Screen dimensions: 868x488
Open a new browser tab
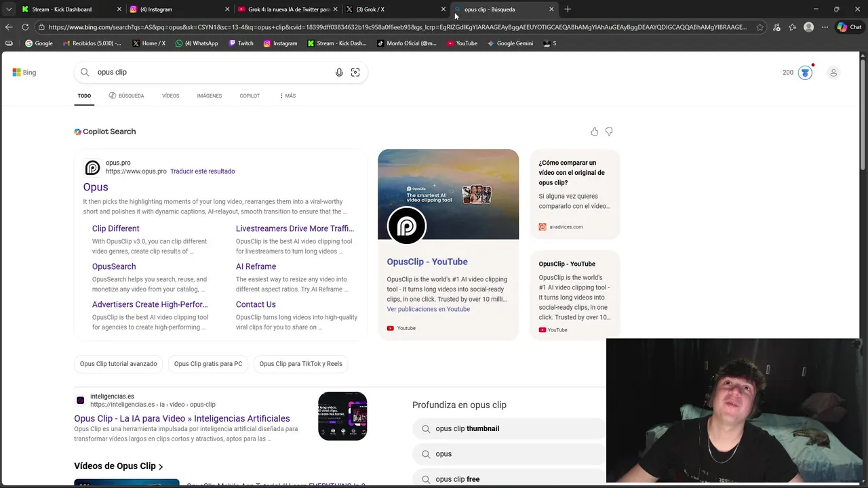[568, 9]
